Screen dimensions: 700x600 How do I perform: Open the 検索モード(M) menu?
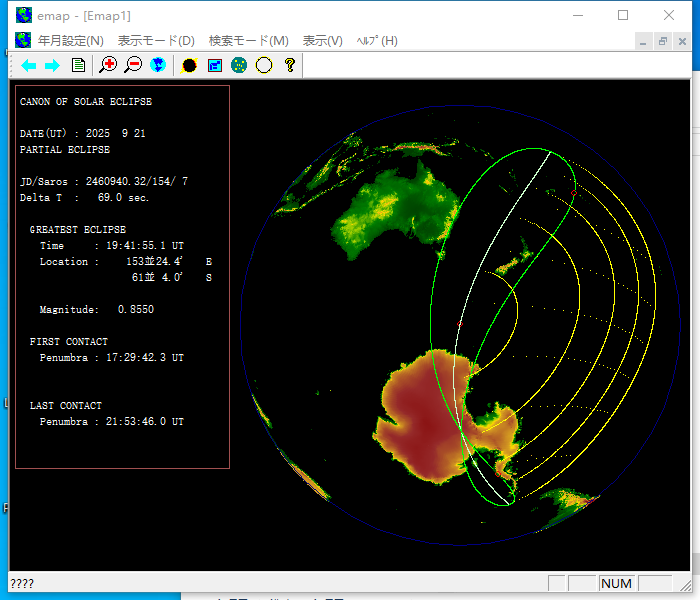[x=249, y=41]
